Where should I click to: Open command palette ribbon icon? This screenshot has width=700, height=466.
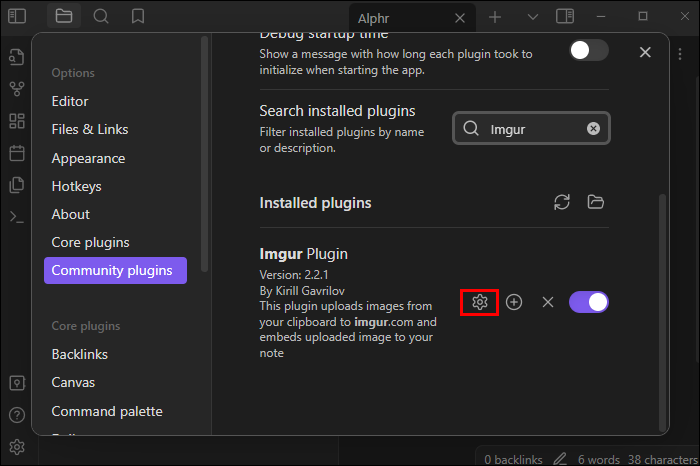(16, 217)
